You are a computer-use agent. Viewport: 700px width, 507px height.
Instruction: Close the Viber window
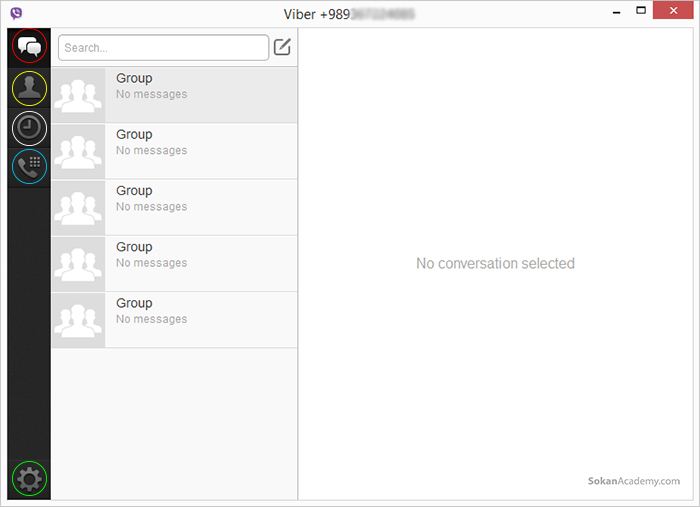tap(673, 10)
